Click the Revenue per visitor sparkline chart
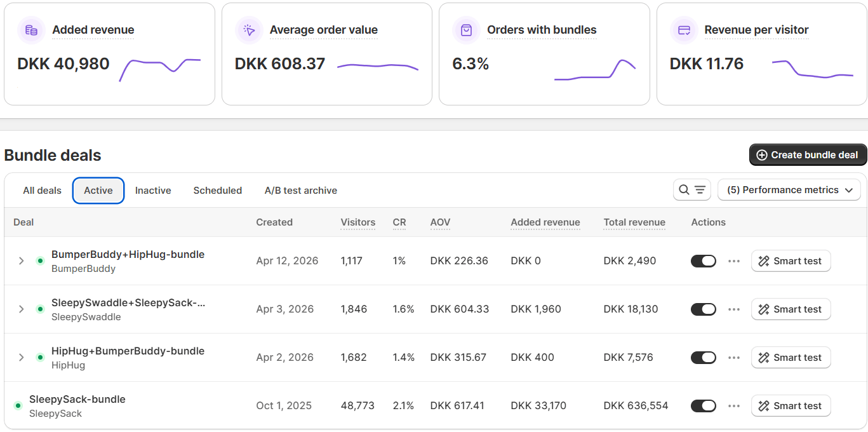This screenshot has width=868, height=432. pyautogui.click(x=812, y=69)
